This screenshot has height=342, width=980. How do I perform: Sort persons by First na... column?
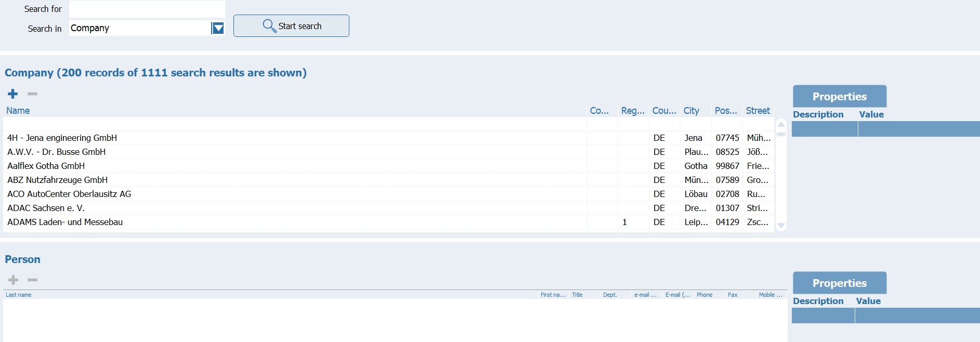click(553, 295)
